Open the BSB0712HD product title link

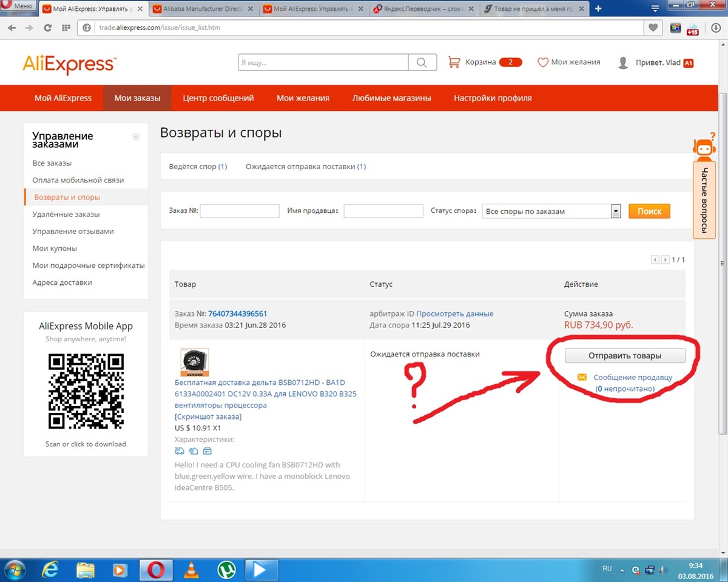(266, 394)
